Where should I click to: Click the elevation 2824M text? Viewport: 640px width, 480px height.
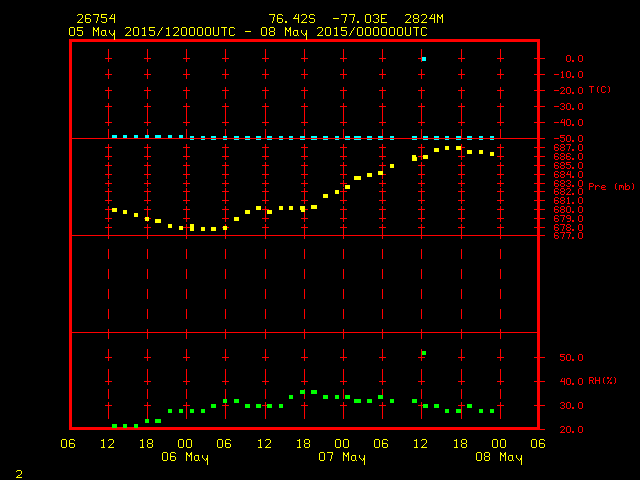click(x=424, y=19)
